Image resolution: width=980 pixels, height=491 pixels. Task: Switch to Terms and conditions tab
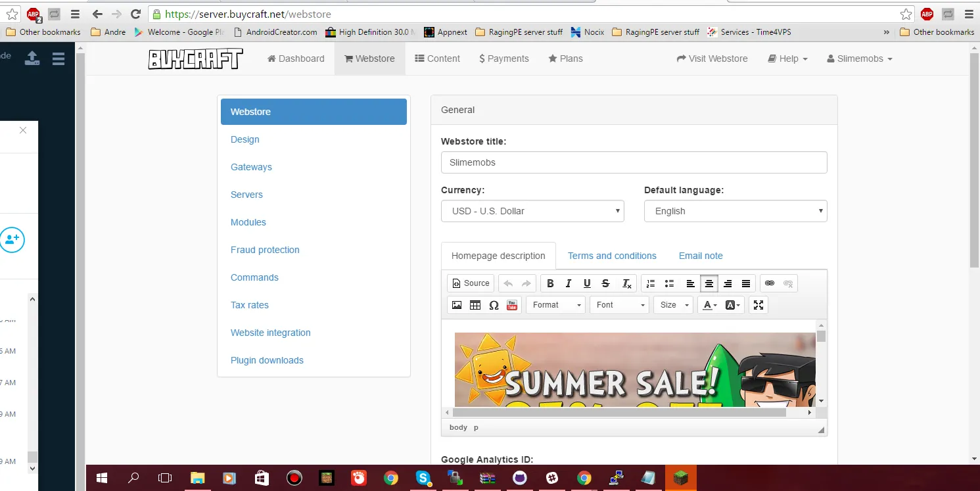point(612,256)
